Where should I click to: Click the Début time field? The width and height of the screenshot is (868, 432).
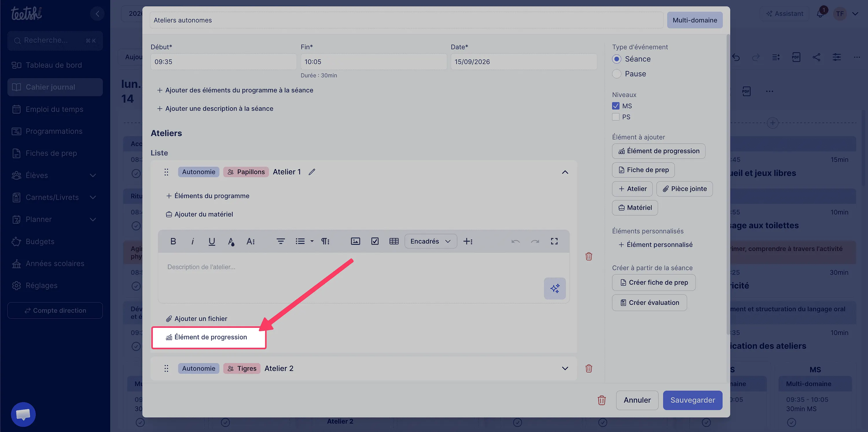[x=223, y=62]
